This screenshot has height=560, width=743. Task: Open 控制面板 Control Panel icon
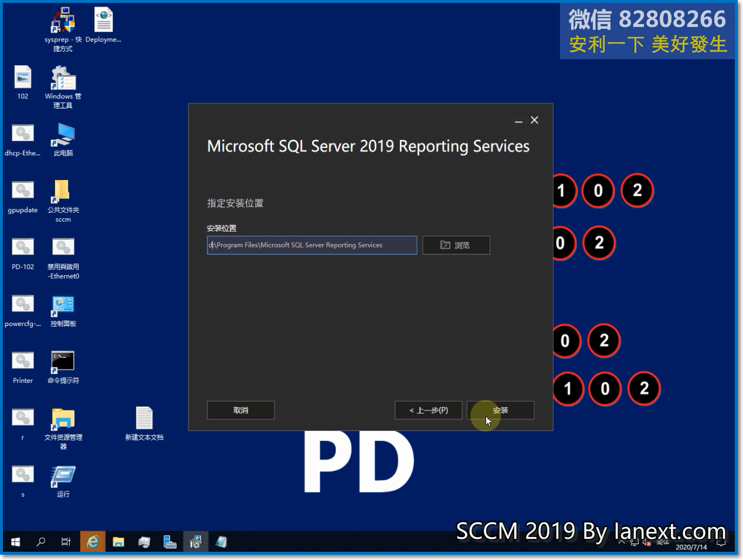point(63,310)
